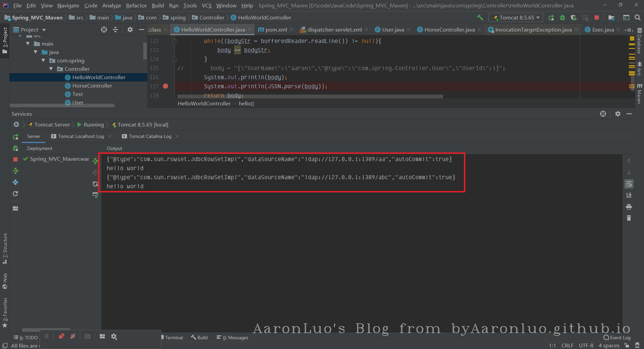
Task: Collapse the java folder in tree
Action: tap(36, 52)
